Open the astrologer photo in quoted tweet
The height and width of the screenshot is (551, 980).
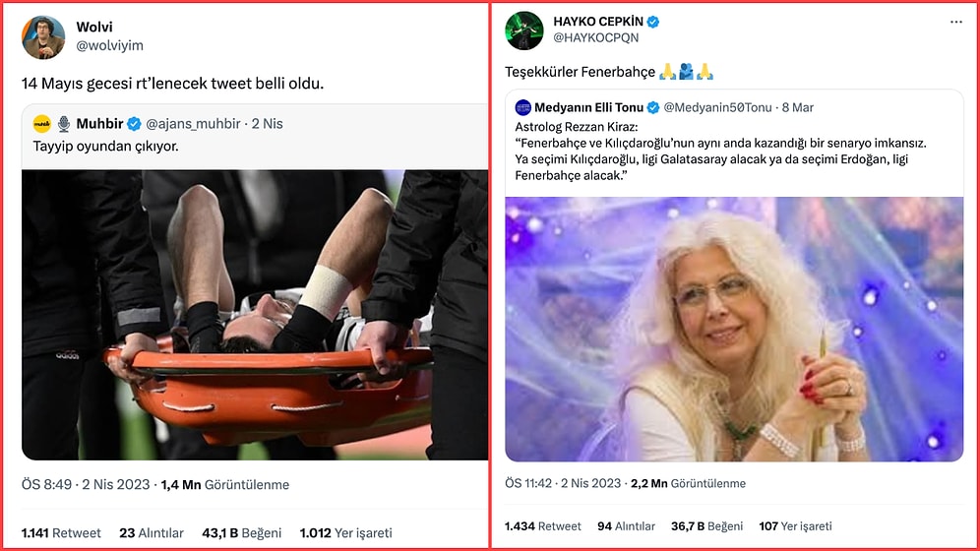(734, 329)
